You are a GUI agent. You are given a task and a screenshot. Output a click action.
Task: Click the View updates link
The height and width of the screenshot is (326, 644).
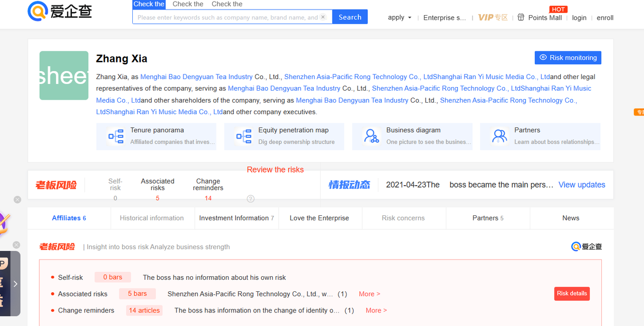click(x=582, y=185)
